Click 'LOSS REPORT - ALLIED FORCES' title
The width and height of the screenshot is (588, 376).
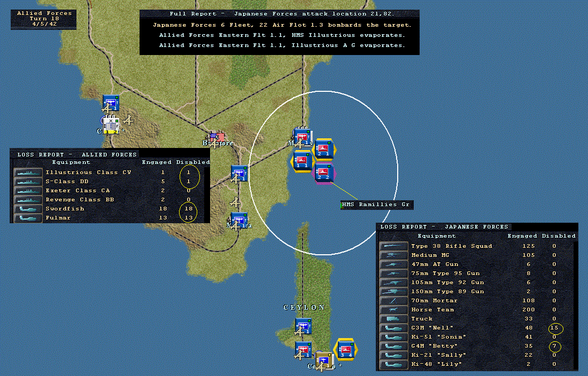point(77,155)
